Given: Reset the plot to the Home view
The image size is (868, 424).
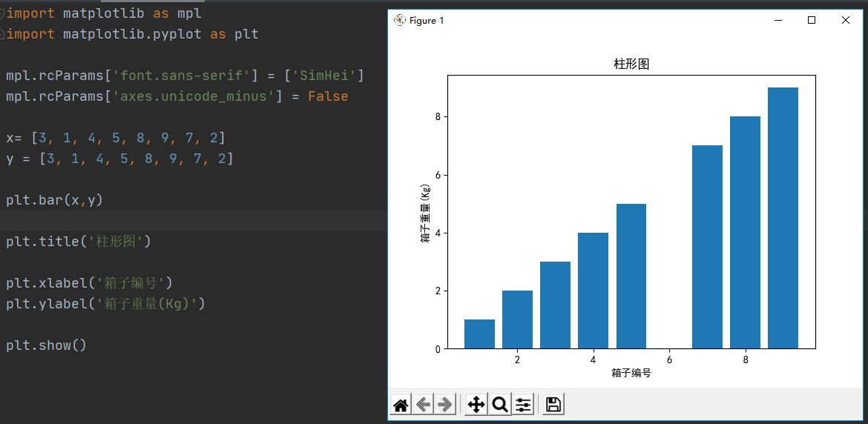Looking at the screenshot, I should pos(400,405).
